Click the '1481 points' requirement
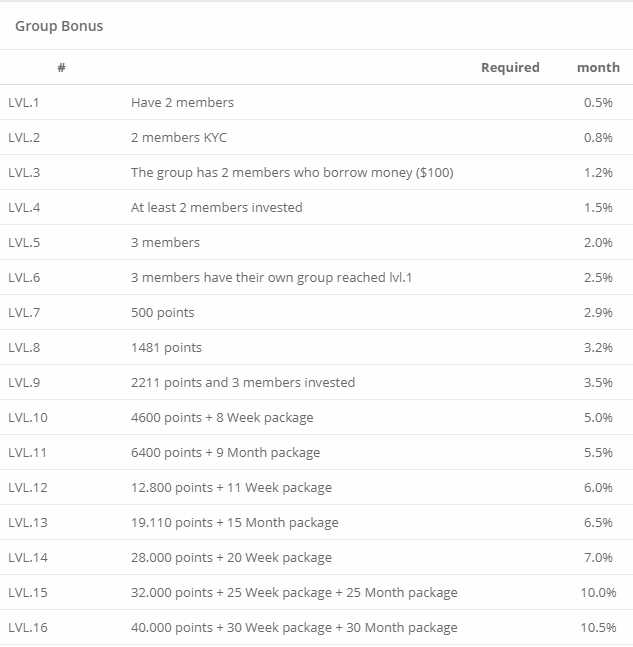 coord(166,347)
